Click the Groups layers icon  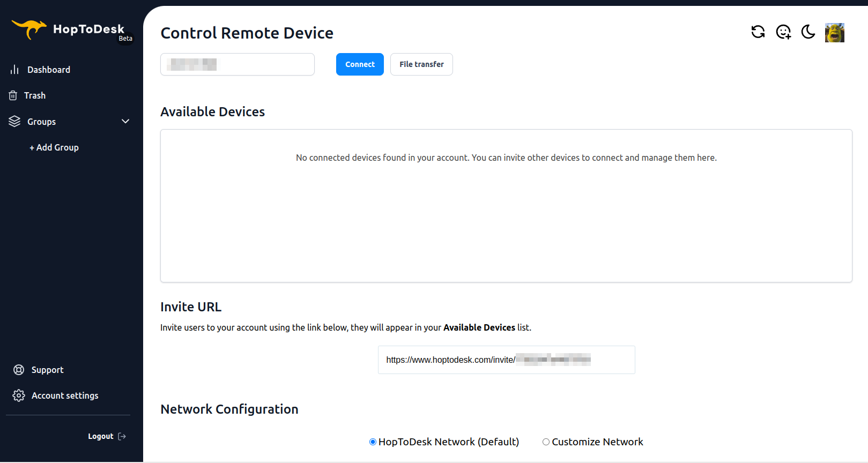14,122
